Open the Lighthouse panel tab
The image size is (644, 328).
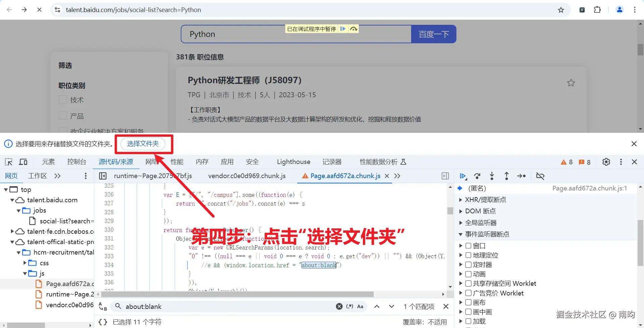tap(293, 162)
